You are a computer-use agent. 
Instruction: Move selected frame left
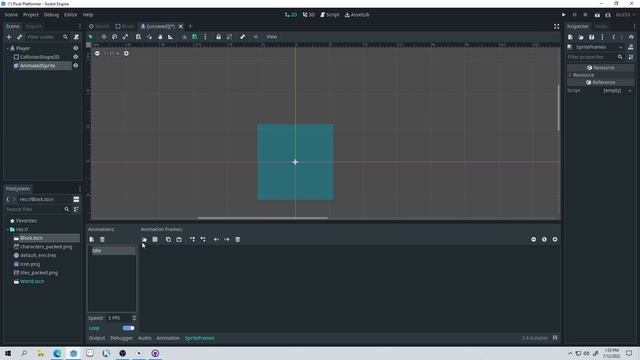[216, 240]
